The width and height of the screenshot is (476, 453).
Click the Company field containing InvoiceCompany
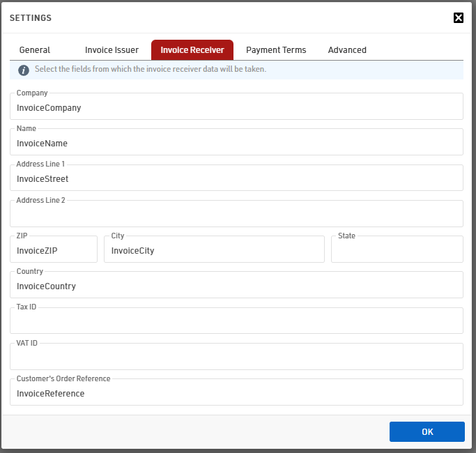pos(236,108)
